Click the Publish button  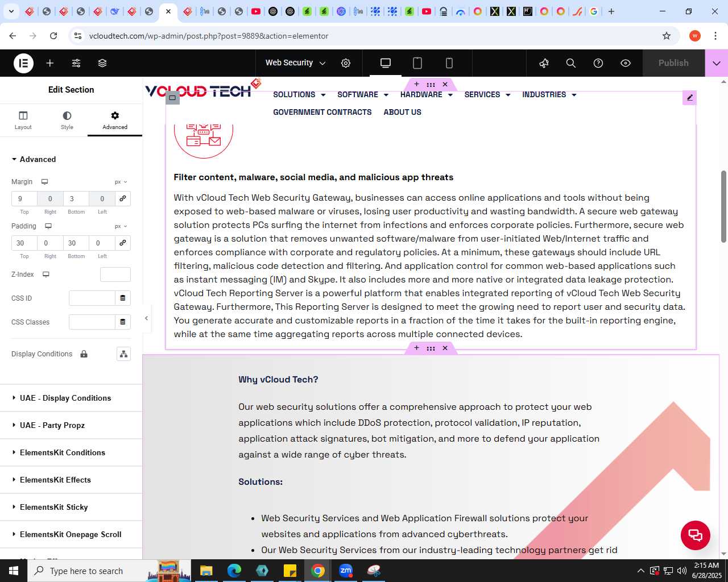(x=673, y=63)
